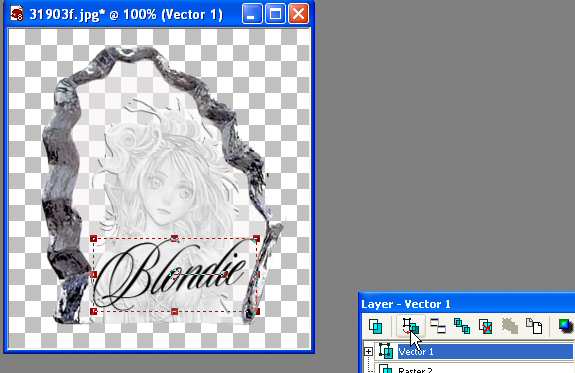Viewport: 575px width, 373px height.
Task: Click the Layer - Vector 1 palette title bar
Action: (467, 304)
